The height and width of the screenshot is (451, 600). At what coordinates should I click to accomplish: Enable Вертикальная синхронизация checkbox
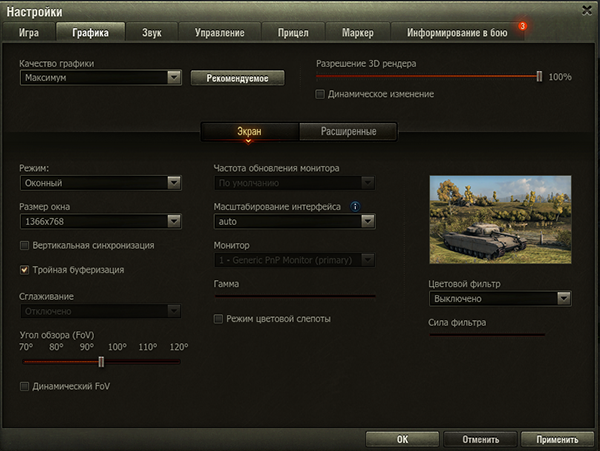24,245
